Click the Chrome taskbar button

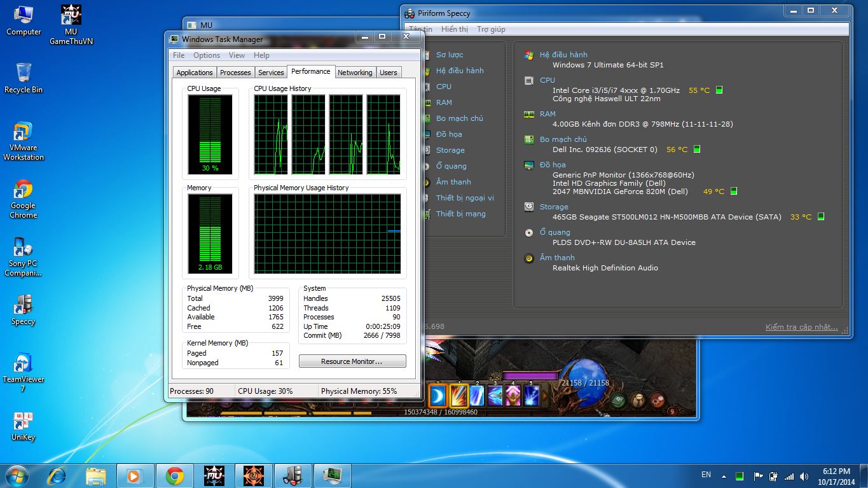coord(175,475)
